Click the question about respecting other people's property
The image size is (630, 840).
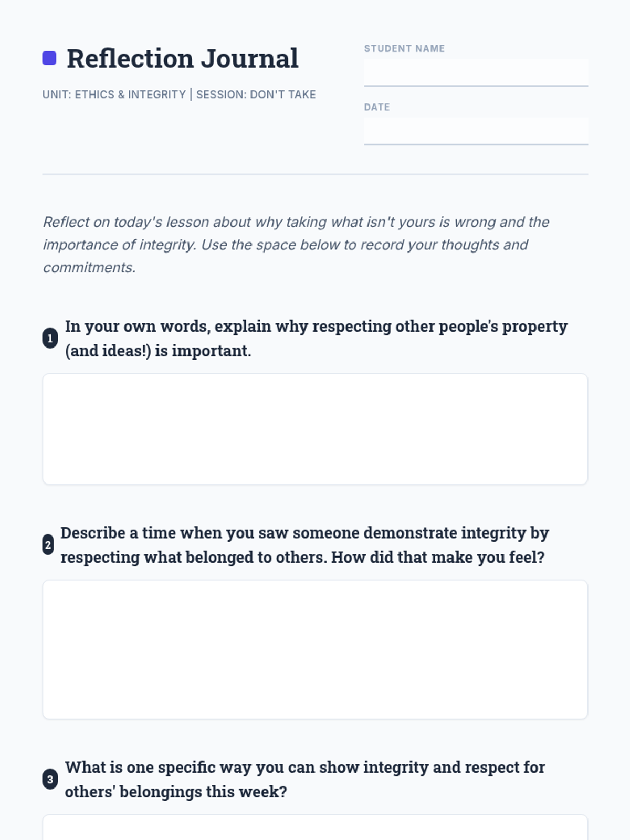tap(316, 339)
